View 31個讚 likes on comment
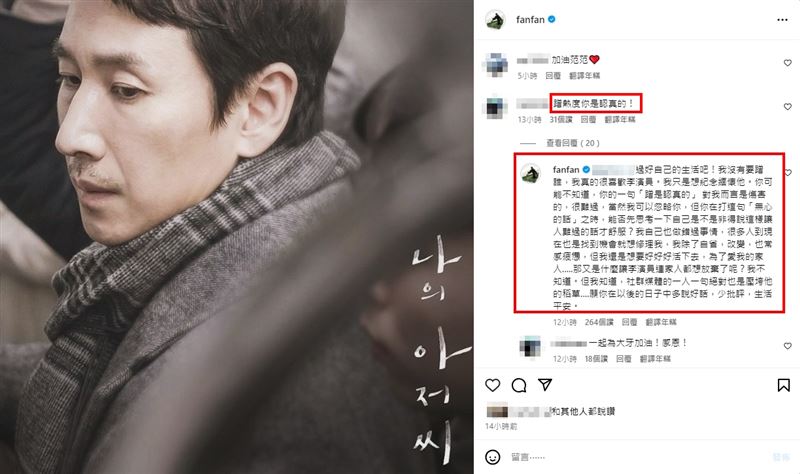This screenshot has height=474, width=800. [561, 119]
